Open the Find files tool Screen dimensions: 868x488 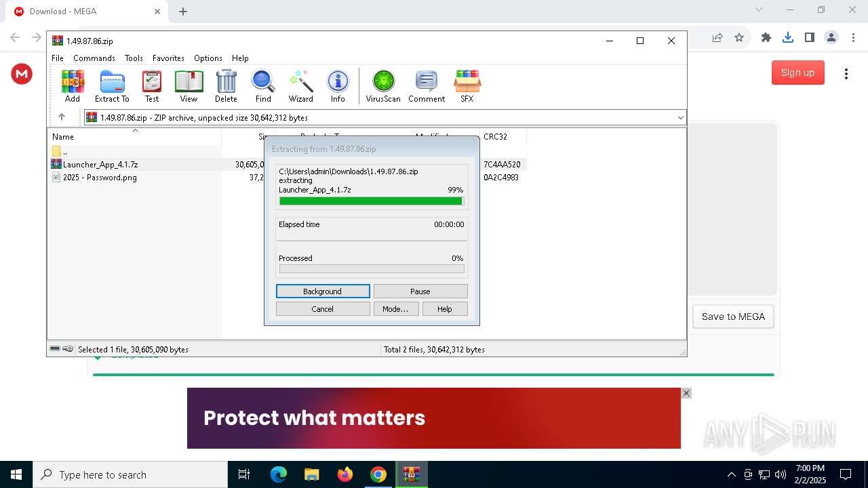[x=263, y=86]
